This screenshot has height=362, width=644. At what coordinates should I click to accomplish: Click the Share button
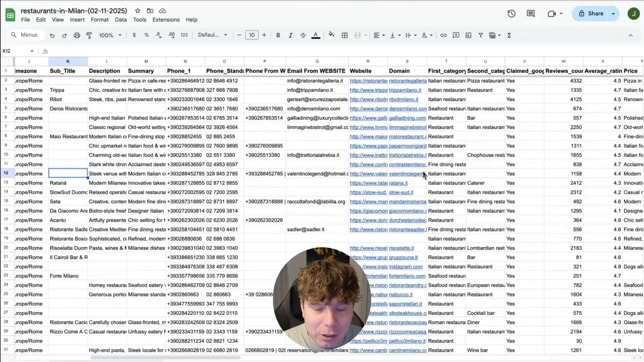pyautogui.click(x=592, y=13)
